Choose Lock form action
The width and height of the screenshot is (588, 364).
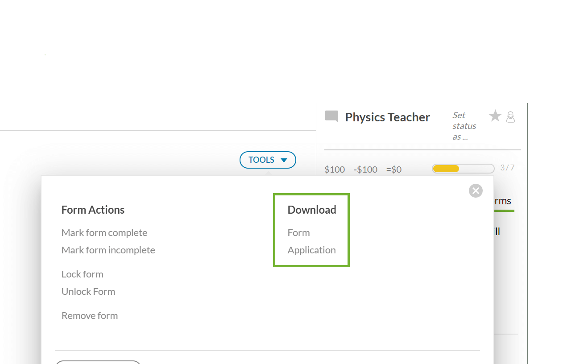coord(82,274)
